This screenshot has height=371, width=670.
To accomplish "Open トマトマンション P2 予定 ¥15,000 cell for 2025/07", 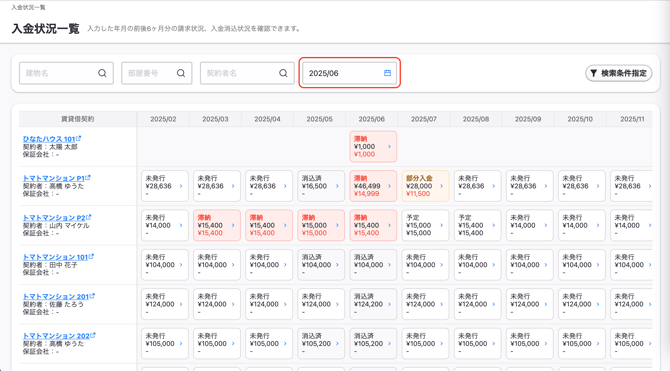I will pos(425,225).
